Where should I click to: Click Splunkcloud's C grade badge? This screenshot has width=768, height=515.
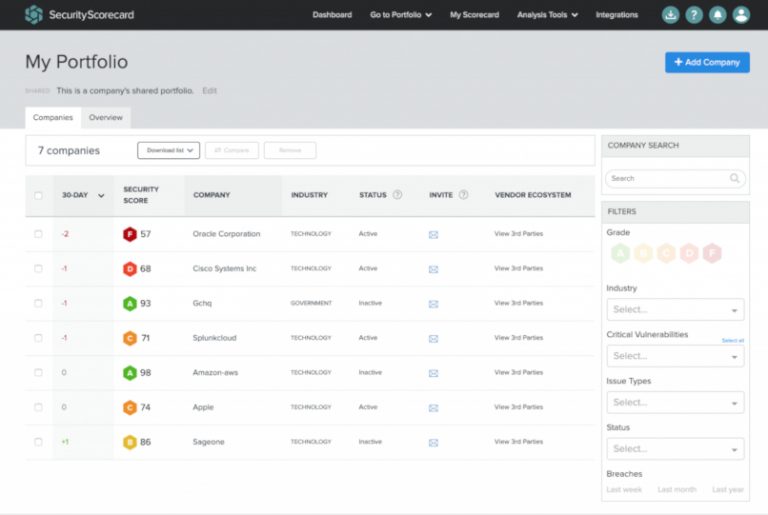(x=130, y=338)
